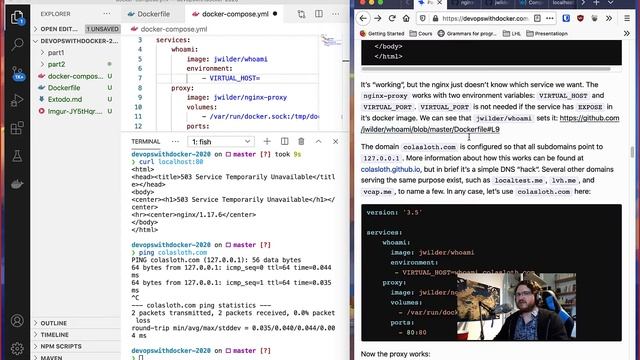
Task: Open docker-compose file in explorer
Action: coord(76,76)
